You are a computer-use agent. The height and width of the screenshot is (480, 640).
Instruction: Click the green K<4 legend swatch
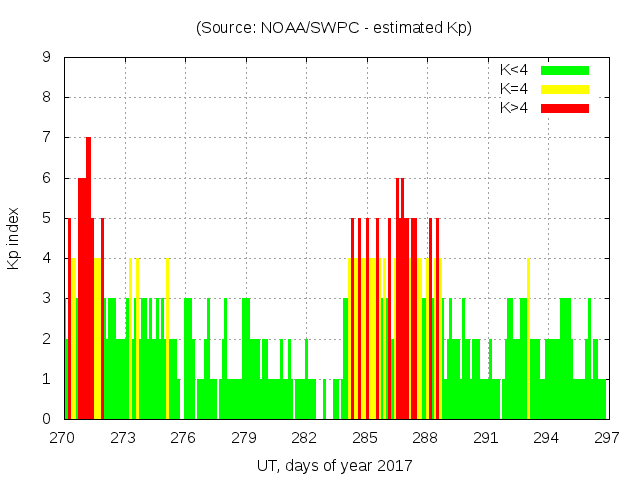(x=565, y=70)
